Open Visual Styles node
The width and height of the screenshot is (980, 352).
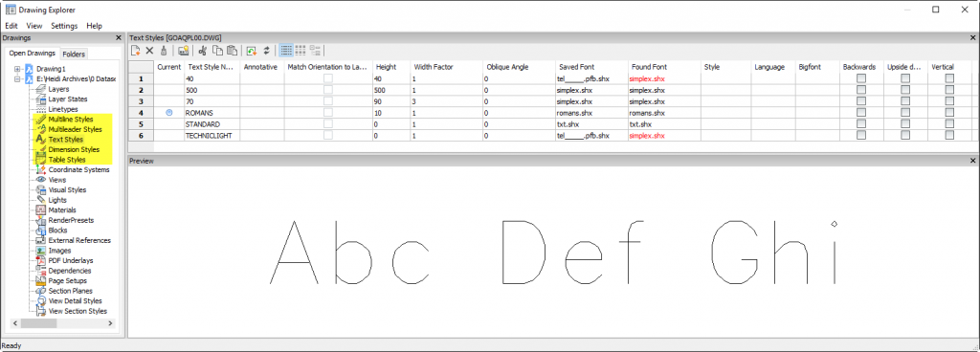(68, 189)
